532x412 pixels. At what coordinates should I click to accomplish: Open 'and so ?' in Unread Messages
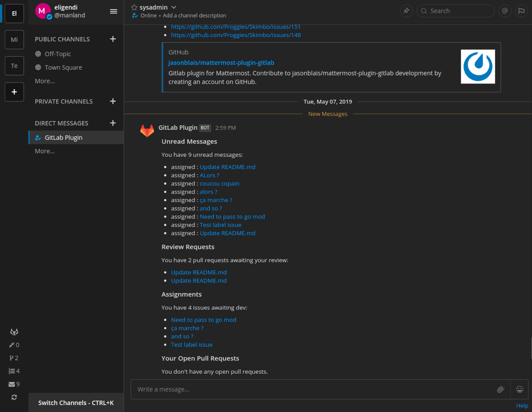click(x=211, y=208)
